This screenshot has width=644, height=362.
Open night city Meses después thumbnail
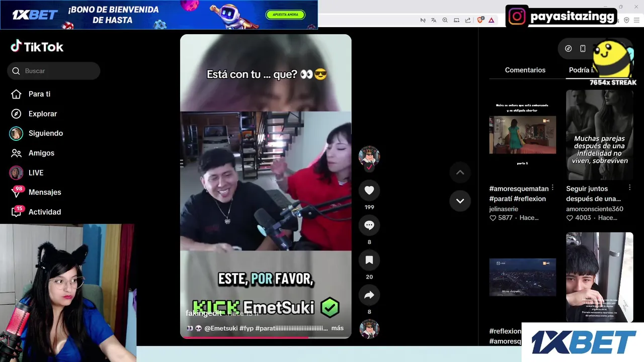point(522,277)
